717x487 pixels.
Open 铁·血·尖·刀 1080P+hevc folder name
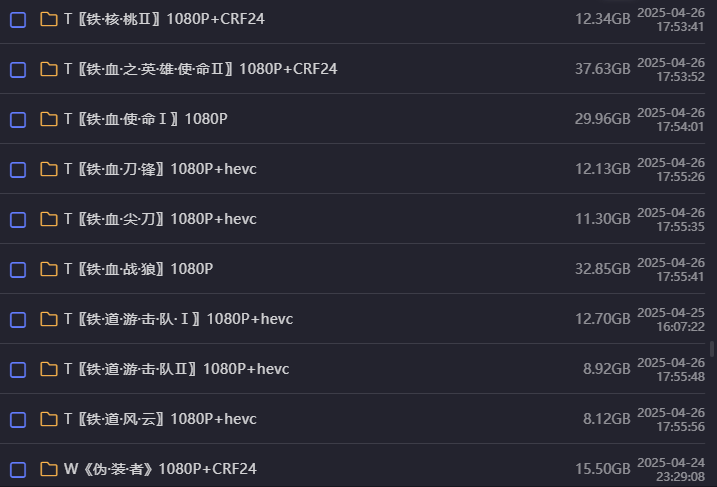[160, 219]
